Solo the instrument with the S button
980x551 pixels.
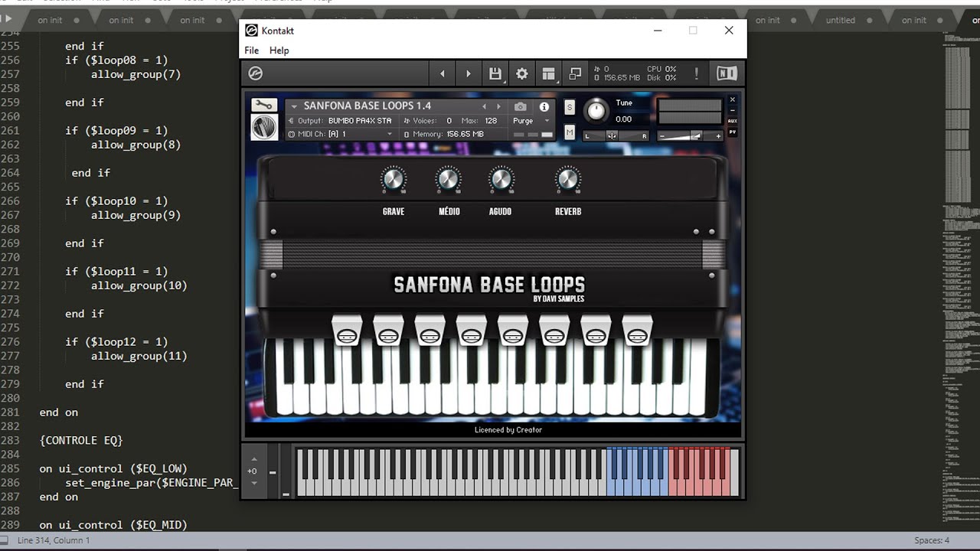coord(570,107)
